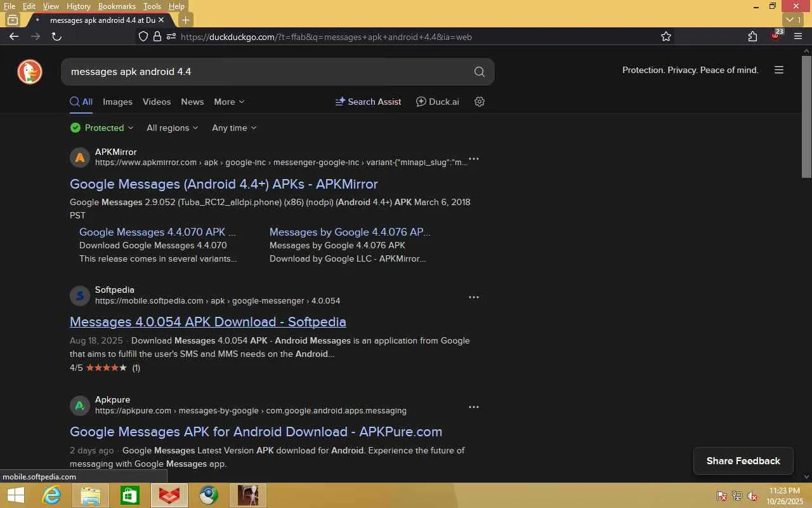
Task: Open the Any time filter dropdown
Action: 235,128
